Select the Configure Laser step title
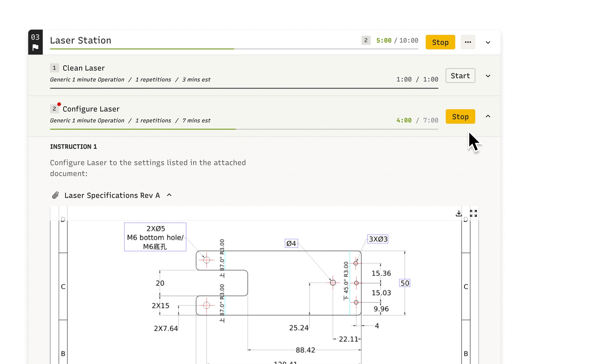The height and width of the screenshot is (364, 614). [91, 109]
